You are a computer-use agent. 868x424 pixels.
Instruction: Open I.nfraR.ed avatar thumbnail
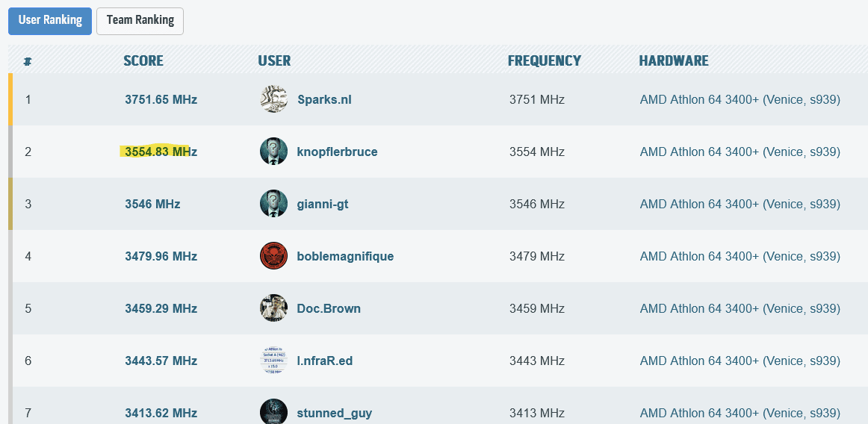click(x=273, y=361)
